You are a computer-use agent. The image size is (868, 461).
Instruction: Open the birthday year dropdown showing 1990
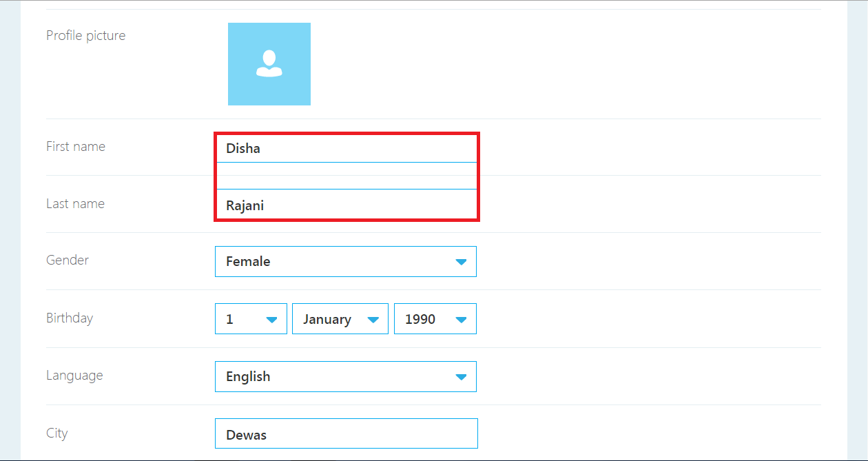click(x=435, y=319)
